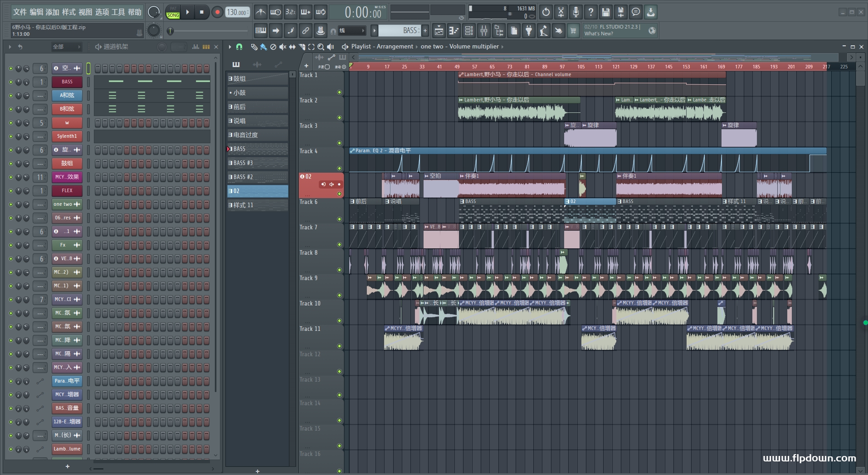Open the download content library icon
Screen dimensions: 868x475
pos(651,12)
